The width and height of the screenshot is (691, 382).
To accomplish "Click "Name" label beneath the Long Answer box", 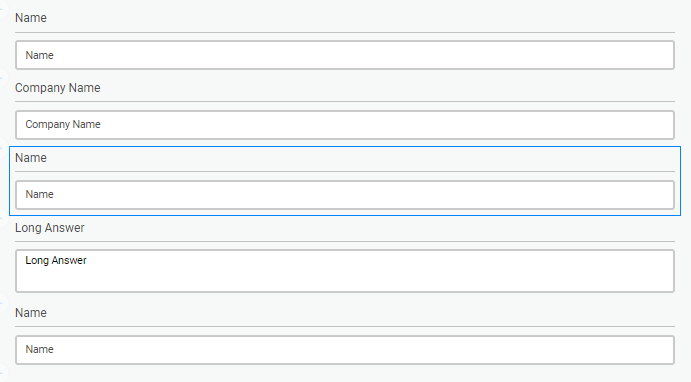I will [x=31, y=313].
